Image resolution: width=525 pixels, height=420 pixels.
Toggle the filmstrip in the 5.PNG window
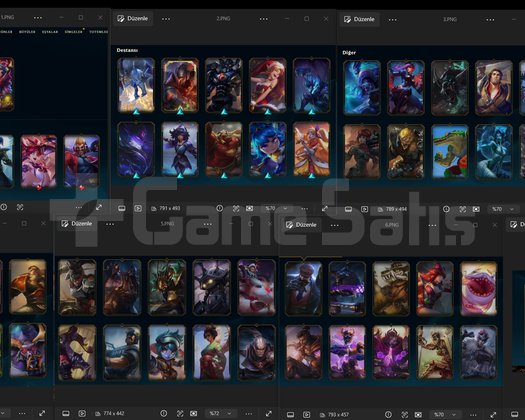coord(66,414)
